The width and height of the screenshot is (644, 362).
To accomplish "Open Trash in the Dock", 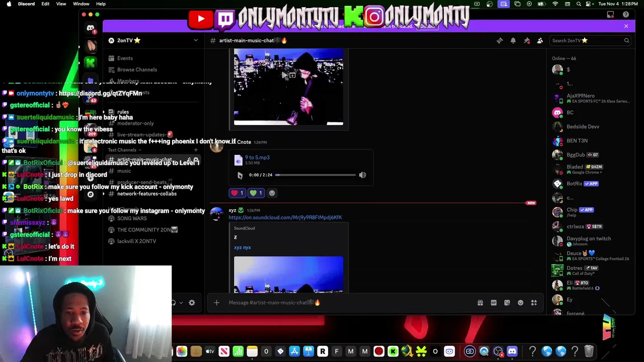I will click(589, 351).
